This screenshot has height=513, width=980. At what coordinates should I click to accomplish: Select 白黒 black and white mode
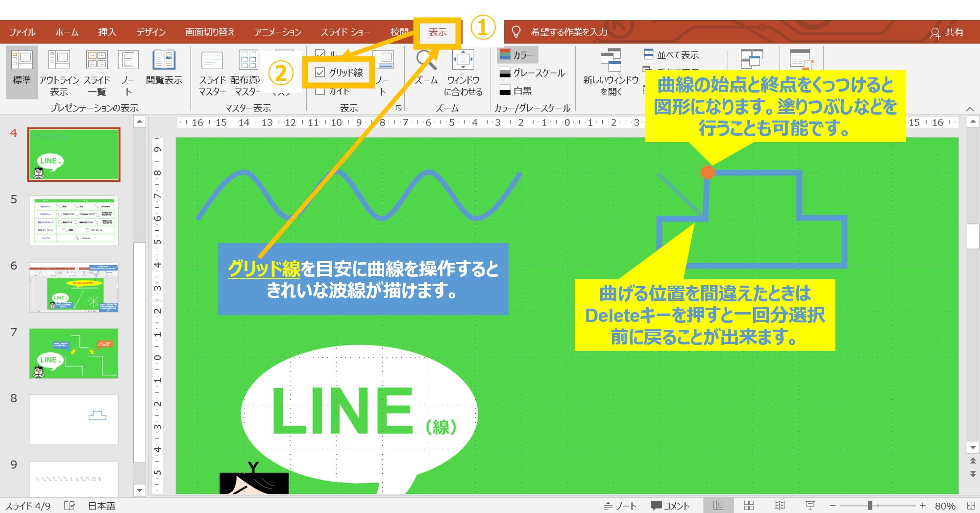(516, 90)
